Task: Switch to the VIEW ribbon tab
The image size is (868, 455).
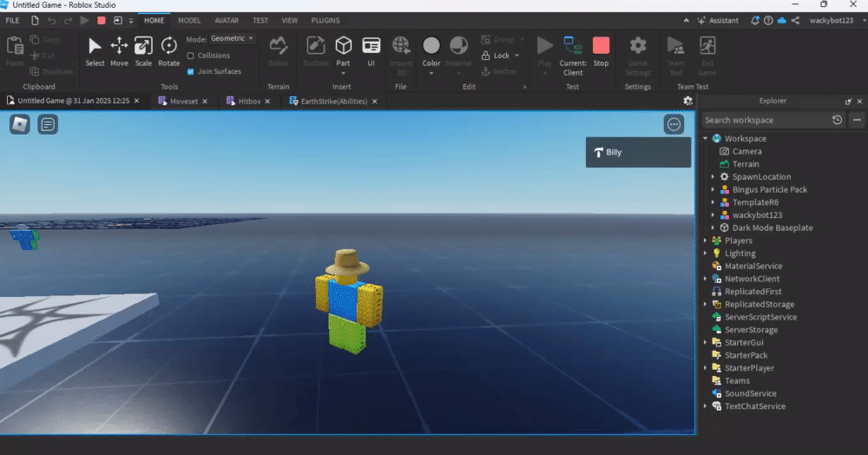Action: 290,21
